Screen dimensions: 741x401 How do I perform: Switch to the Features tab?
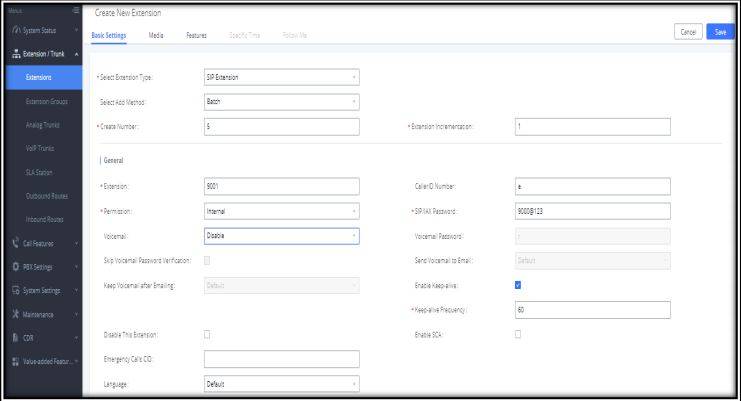pyautogui.click(x=196, y=35)
